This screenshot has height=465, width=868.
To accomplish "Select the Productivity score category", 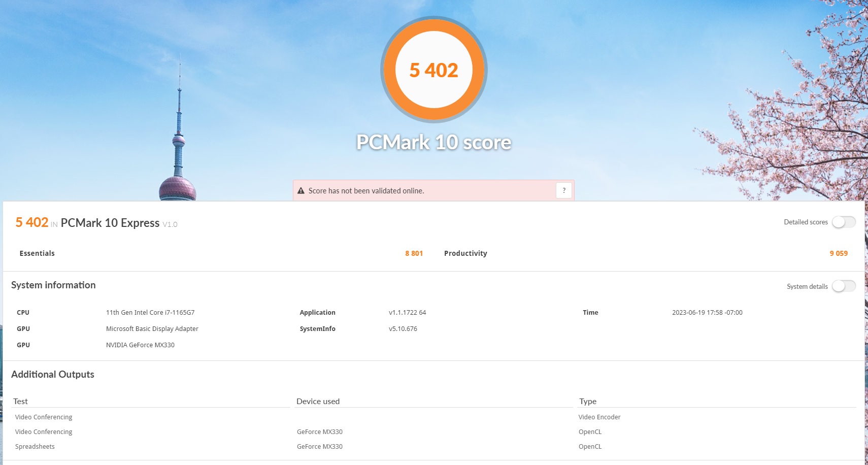I will point(465,253).
